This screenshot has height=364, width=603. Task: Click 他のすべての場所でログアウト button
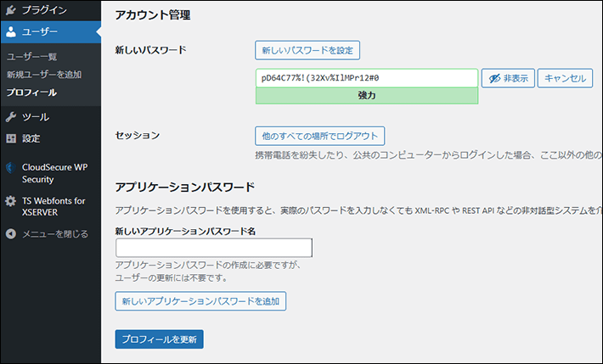tap(320, 136)
